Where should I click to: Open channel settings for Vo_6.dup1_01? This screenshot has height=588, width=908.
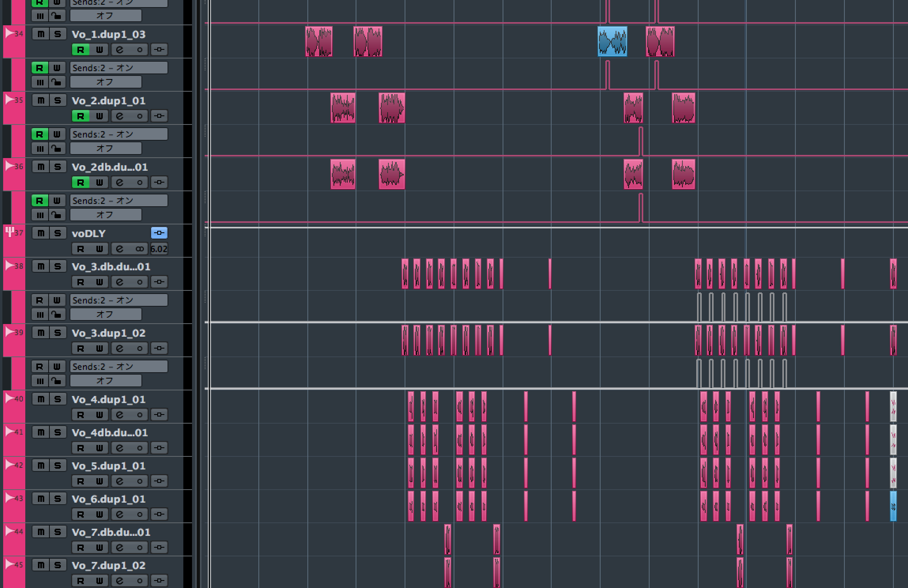pos(120,514)
